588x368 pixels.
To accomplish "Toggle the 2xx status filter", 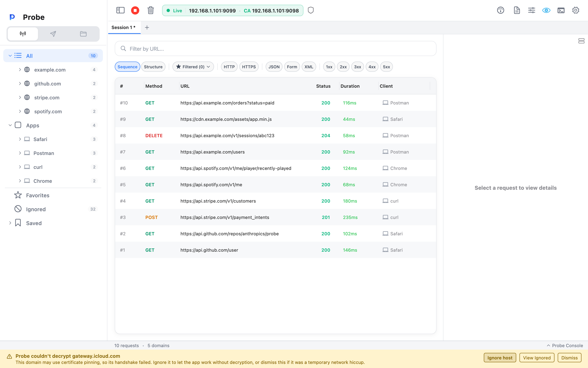I will click(343, 67).
